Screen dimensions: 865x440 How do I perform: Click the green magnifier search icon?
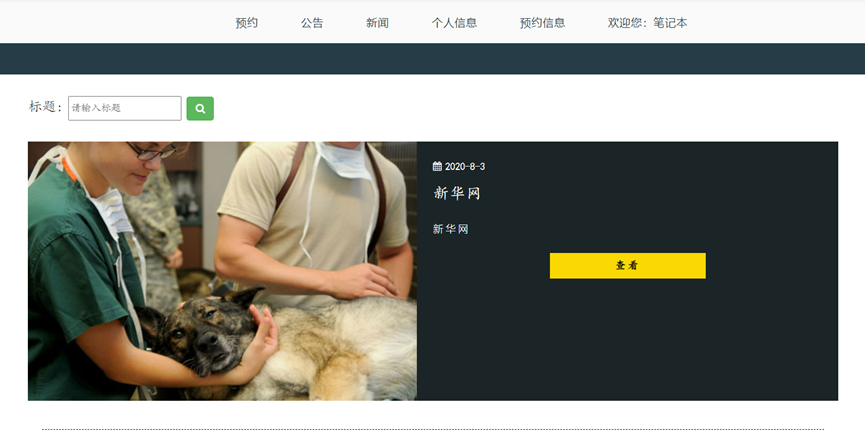coord(200,109)
